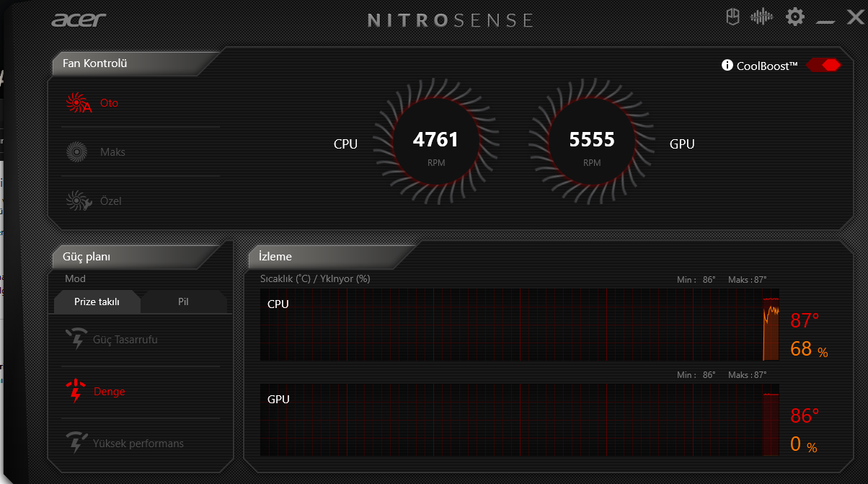Click the CPU label beside the fan dial
Screen dimensions: 868x484
pyautogui.click(x=345, y=144)
